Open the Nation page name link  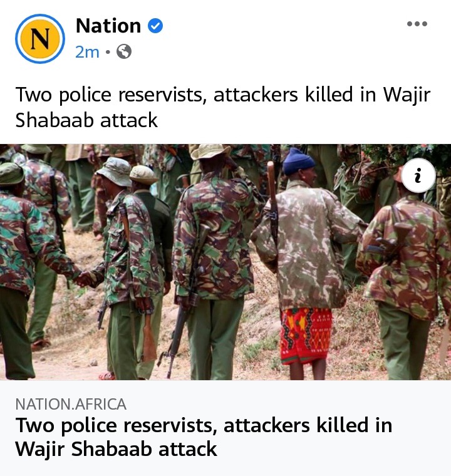108,26
